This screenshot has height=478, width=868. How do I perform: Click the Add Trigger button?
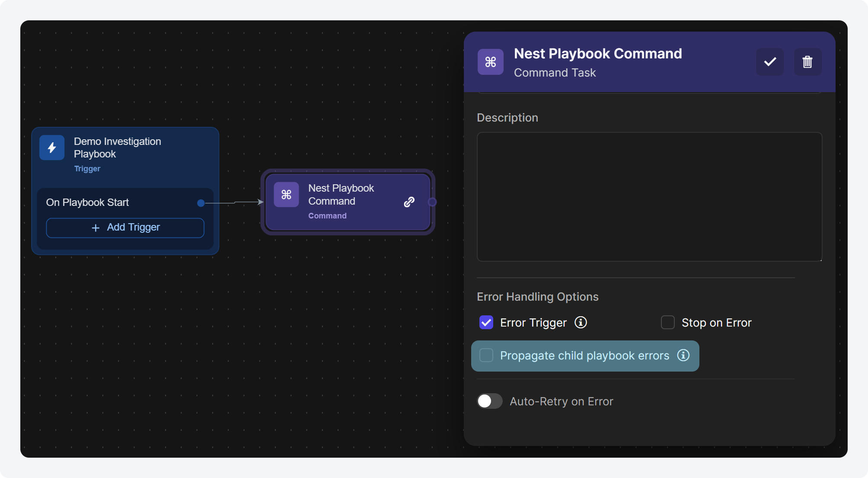125,228
